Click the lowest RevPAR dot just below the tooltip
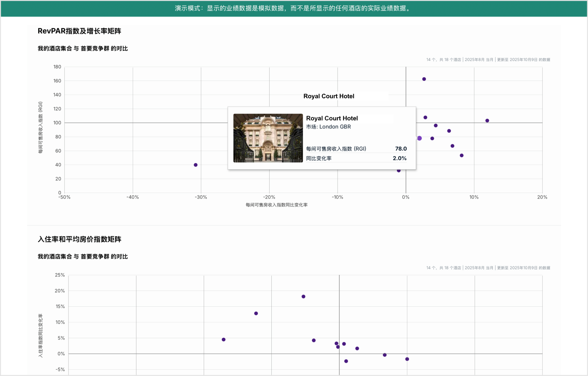Viewport: 588px width, 376px height. point(399,170)
